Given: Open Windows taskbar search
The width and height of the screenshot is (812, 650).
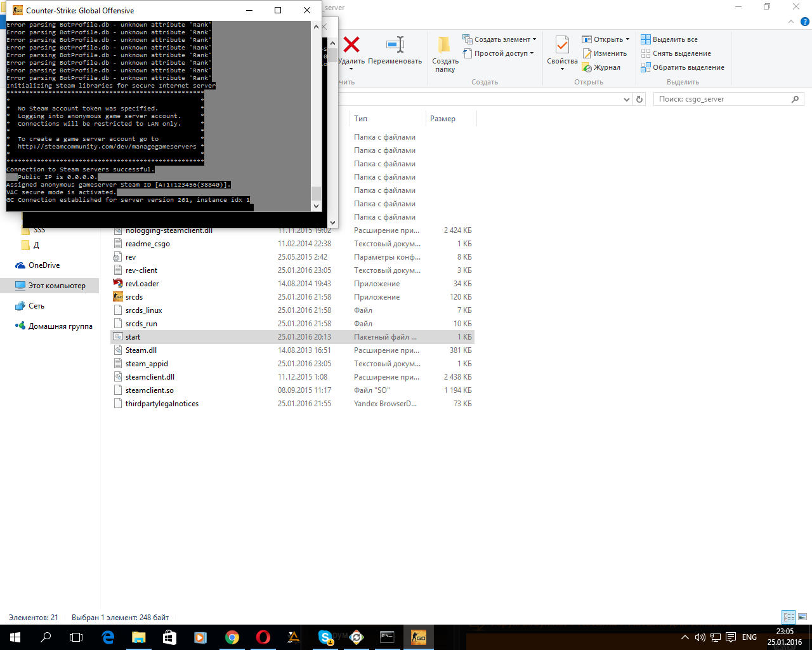Looking at the screenshot, I should 46,637.
